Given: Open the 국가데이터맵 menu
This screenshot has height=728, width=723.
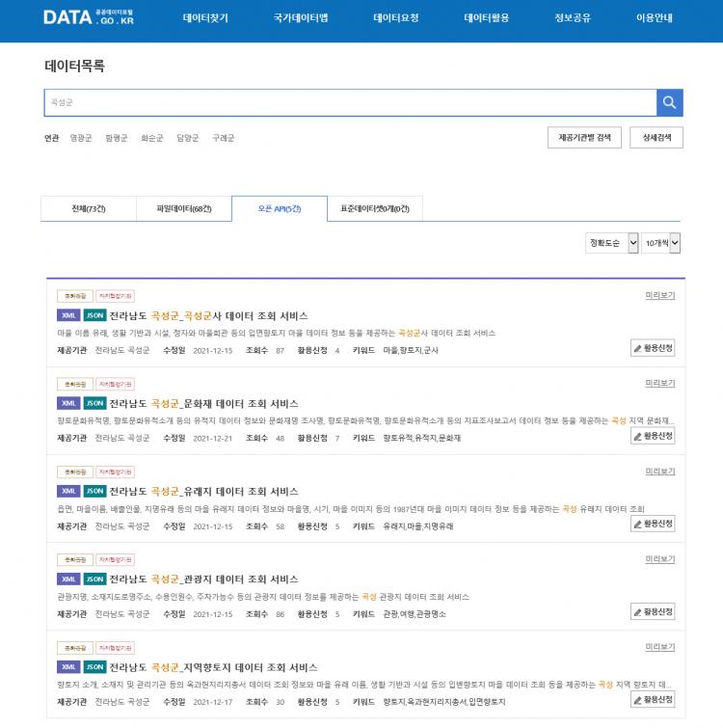Looking at the screenshot, I should point(301,18).
